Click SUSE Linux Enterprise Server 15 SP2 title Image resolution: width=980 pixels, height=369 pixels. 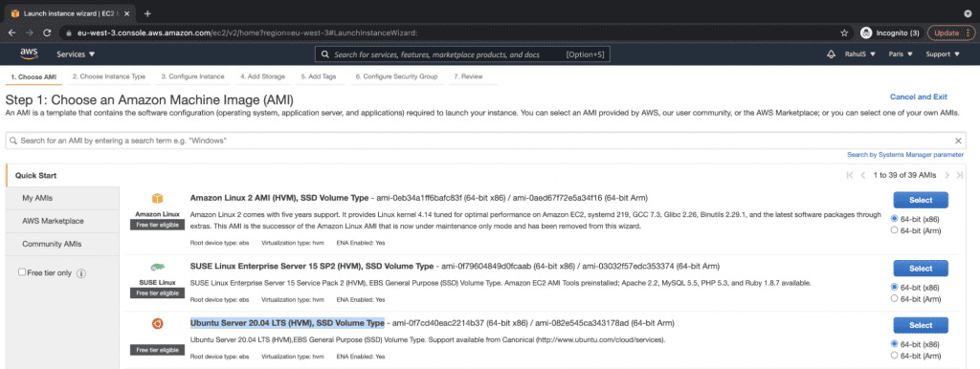[x=311, y=267]
